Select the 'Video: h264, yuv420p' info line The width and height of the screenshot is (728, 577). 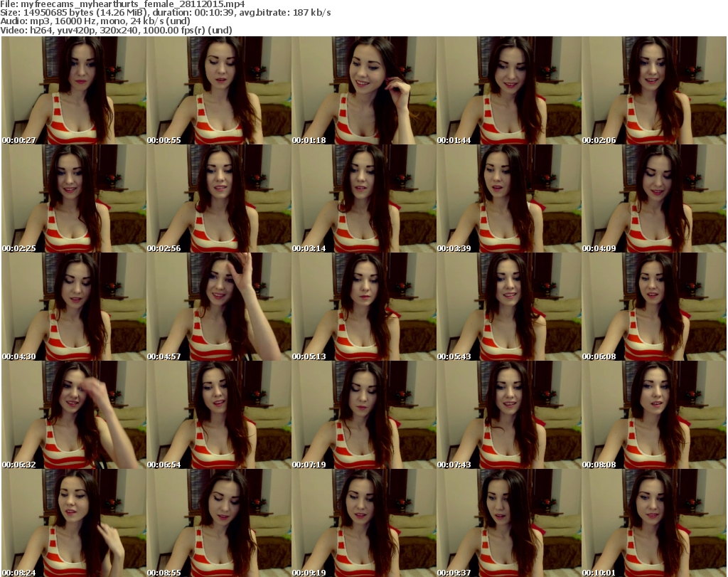(x=116, y=30)
